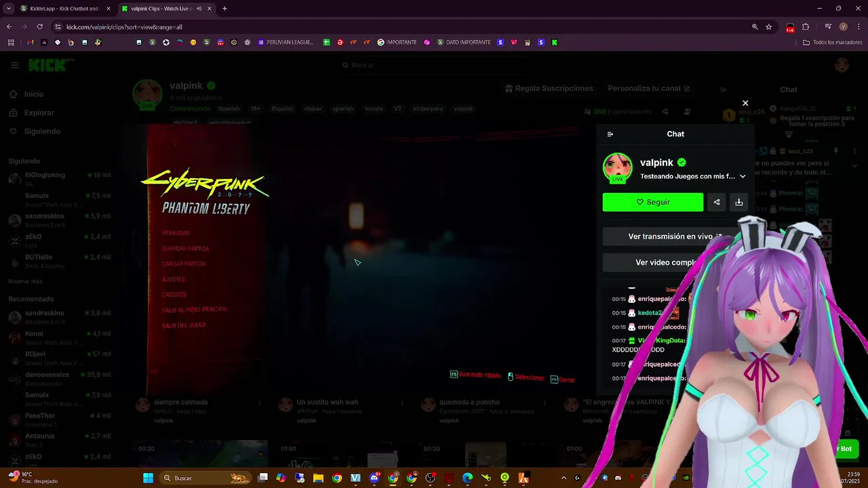868x488 pixels.
Task: Expand Mostrar más in Siguiendo
Action: [x=25, y=281]
